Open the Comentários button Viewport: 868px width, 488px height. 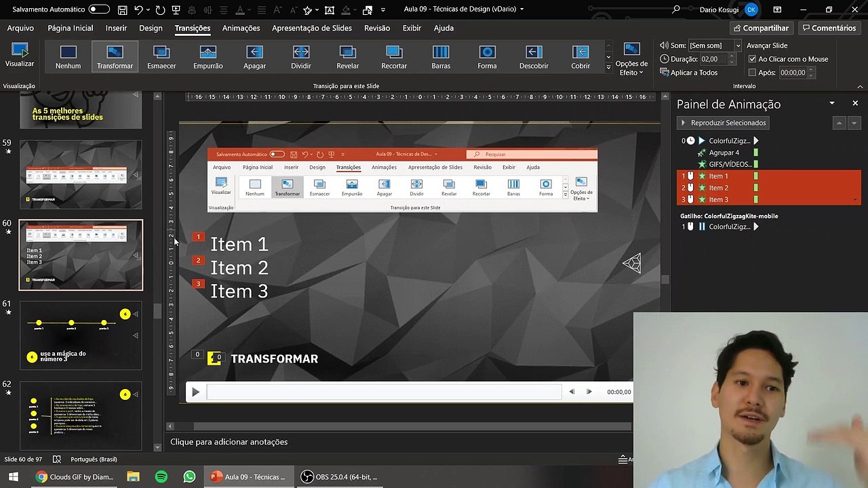[829, 28]
